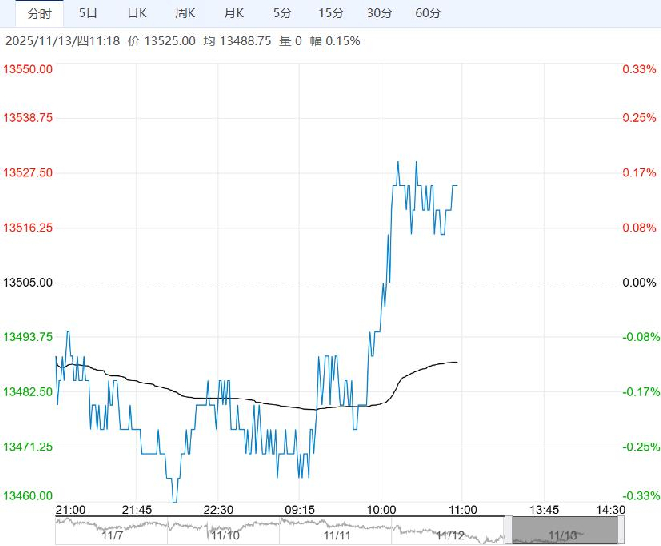Click the 13505.00 price axis label
Screen dimensions: 661x546
(29, 283)
